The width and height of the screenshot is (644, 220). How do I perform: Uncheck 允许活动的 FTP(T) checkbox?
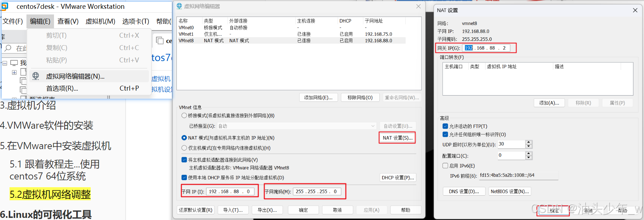click(x=445, y=126)
